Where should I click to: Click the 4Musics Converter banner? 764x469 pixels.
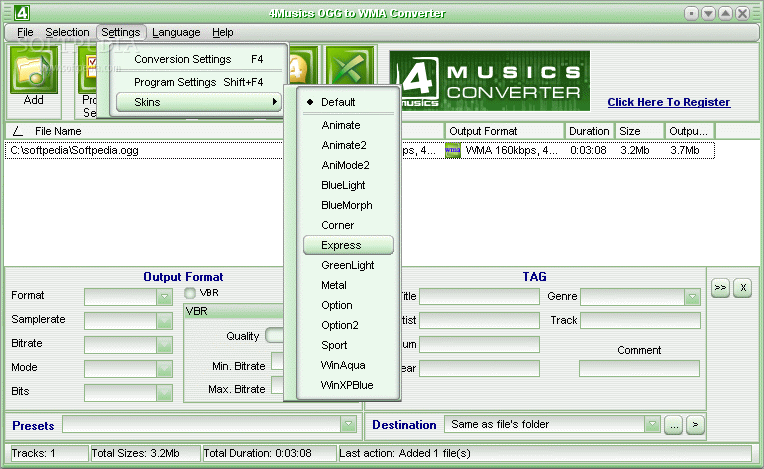coord(490,80)
